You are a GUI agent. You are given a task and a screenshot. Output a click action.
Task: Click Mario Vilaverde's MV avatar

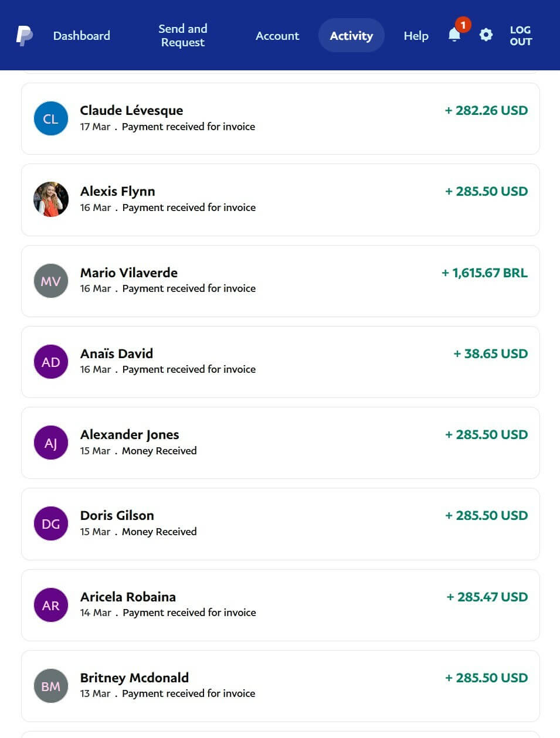(x=51, y=281)
